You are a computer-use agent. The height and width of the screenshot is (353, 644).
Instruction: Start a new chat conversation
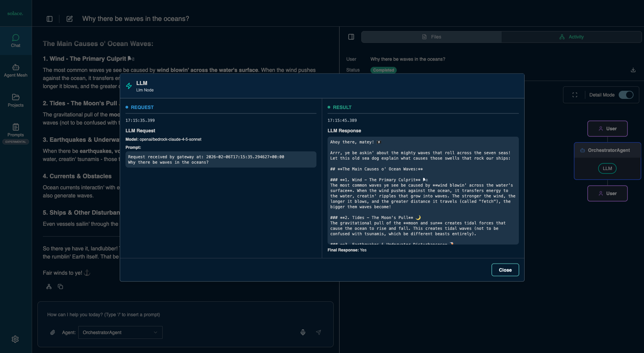pos(69,19)
